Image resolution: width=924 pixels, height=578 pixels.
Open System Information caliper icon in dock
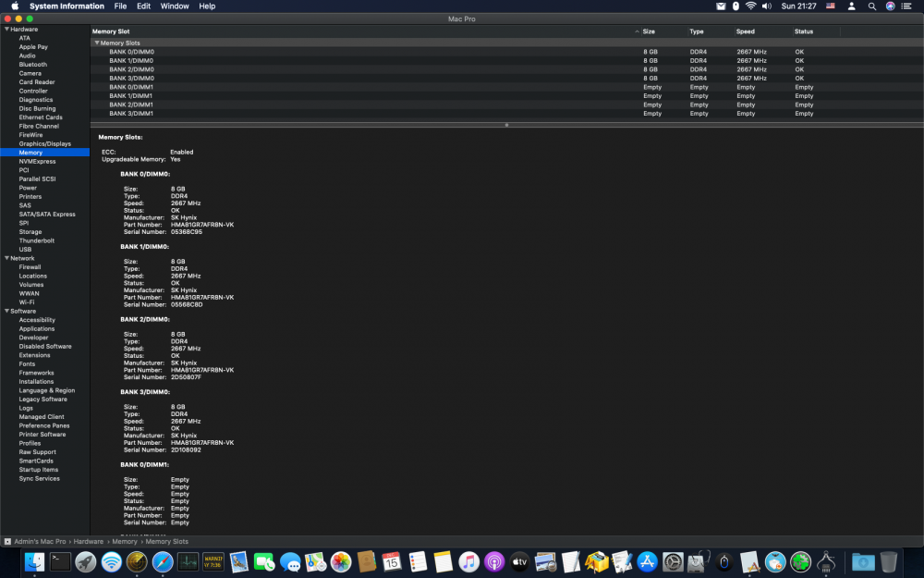coord(825,561)
